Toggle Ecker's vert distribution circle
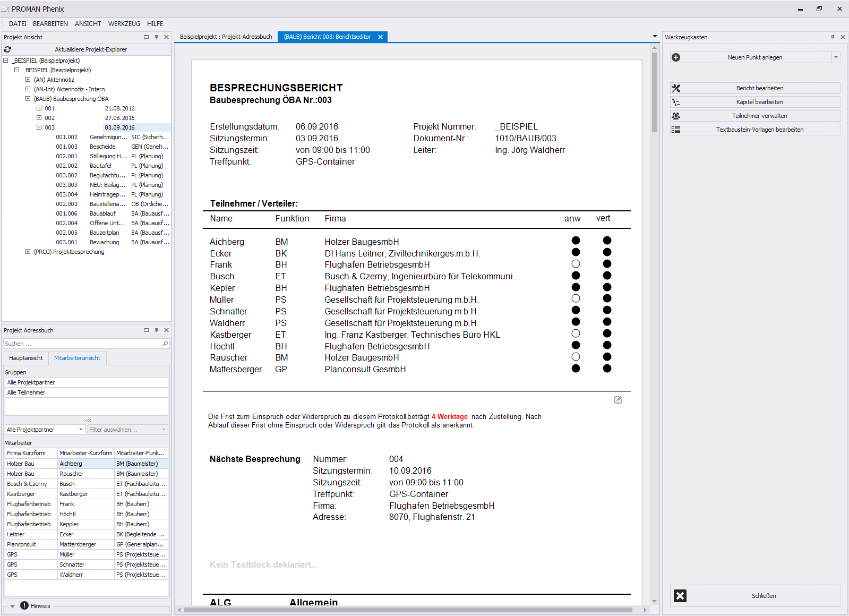Image resolution: width=849 pixels, height=616 pixels. click(607, 252)
